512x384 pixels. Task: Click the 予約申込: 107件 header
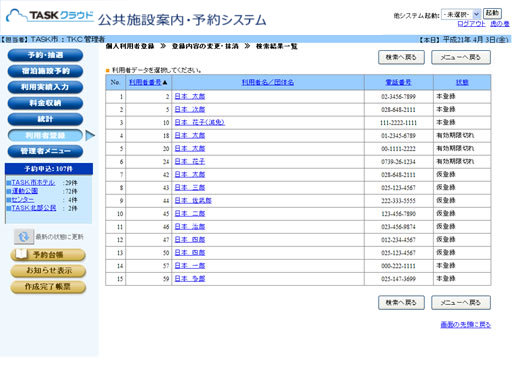coord(49,169)
